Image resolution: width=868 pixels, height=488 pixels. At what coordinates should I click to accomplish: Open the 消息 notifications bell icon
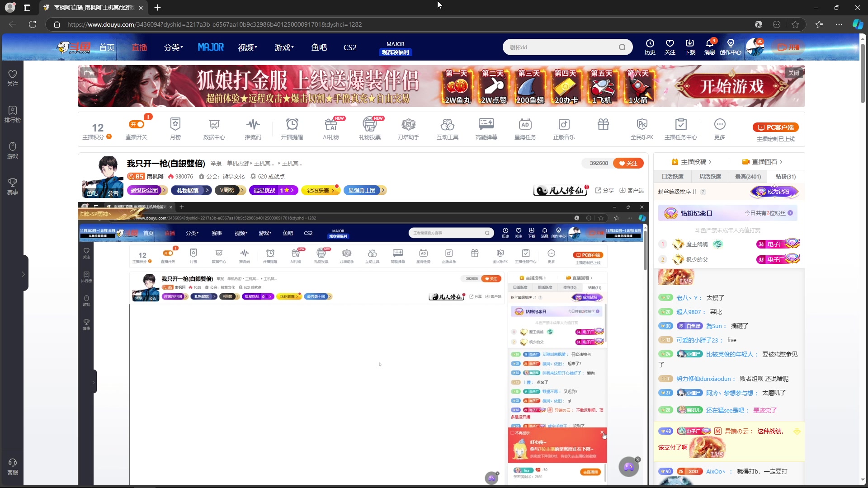pos(710,47)
